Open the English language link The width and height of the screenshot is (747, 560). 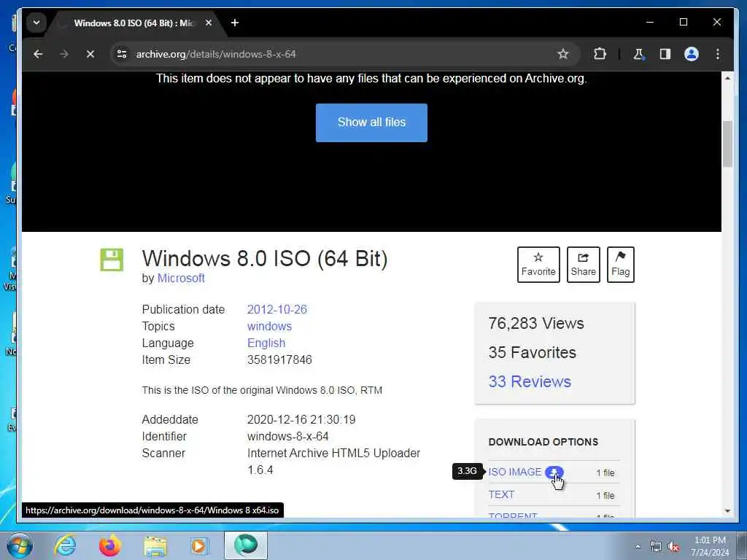(x=266, y=343)
